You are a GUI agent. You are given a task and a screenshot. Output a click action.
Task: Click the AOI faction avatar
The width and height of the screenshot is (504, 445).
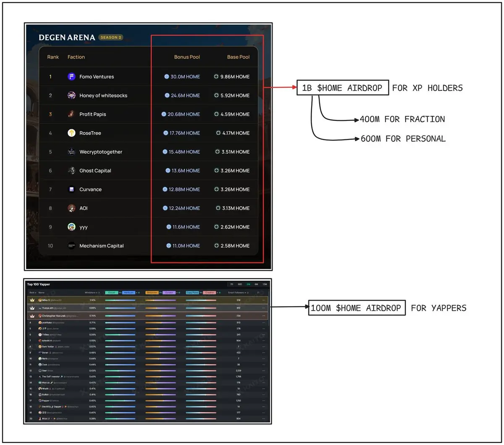[x=71, y=208]
